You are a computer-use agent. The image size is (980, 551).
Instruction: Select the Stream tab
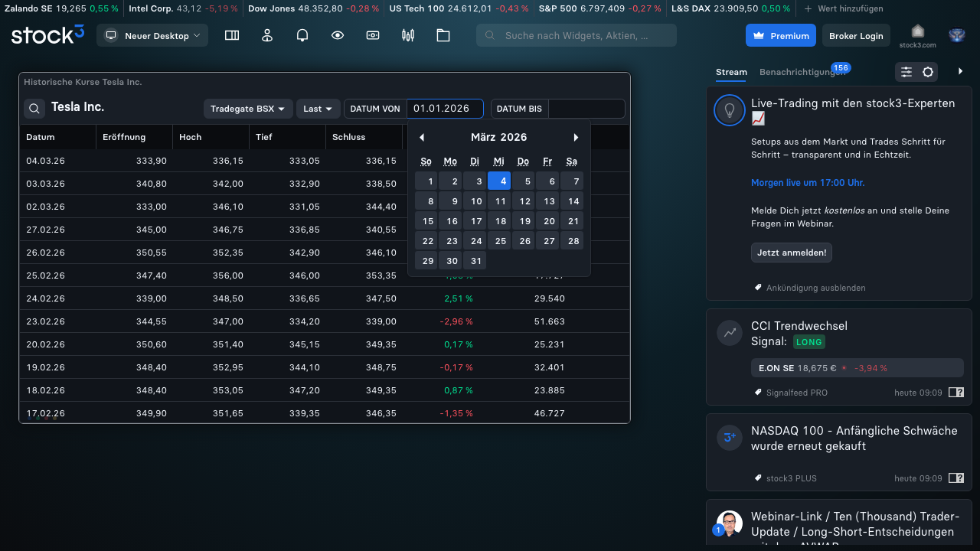731,72
